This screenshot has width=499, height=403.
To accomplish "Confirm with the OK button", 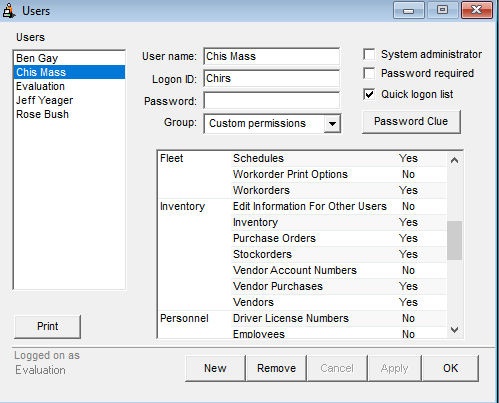I will (x=450, y=368).
